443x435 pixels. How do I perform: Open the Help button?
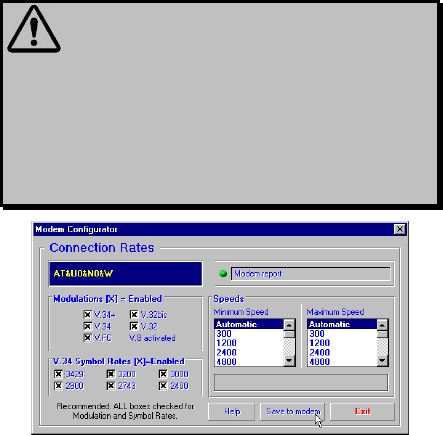pyautogui.click(x=232, y=412)
